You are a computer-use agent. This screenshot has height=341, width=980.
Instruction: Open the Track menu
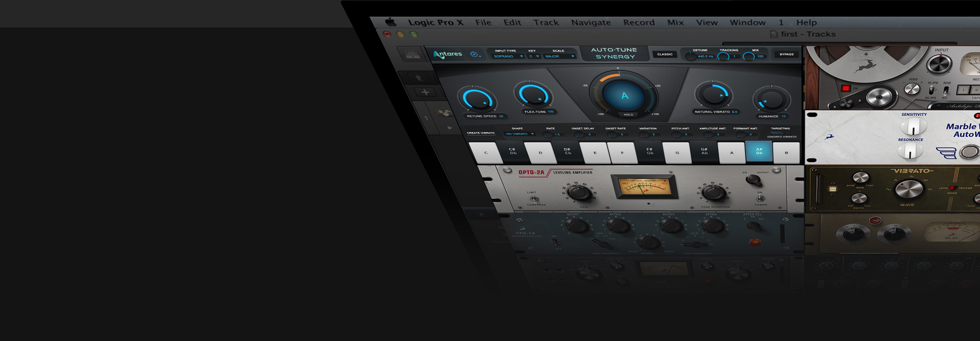point(546,23)
